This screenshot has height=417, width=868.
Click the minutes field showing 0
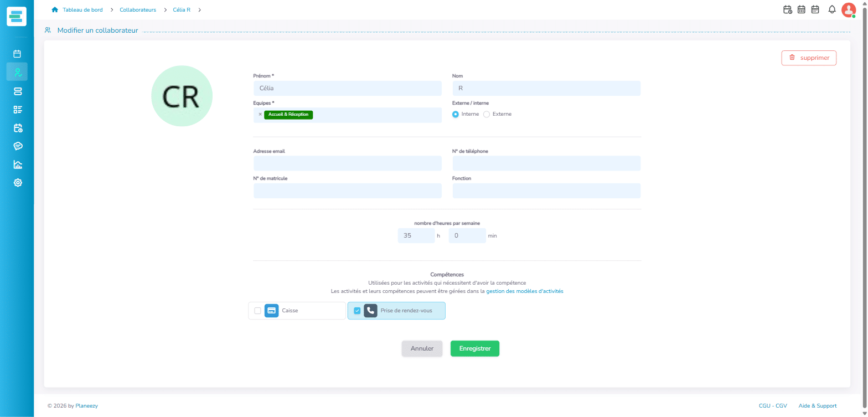click(467, 235)
